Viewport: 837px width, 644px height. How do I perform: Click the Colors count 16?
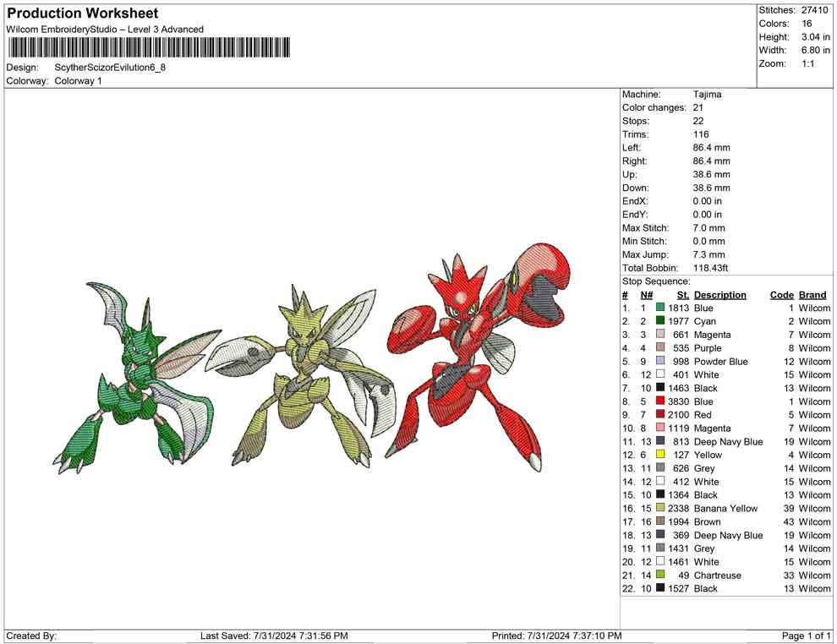pyautogui.click(x=807, y=24)
